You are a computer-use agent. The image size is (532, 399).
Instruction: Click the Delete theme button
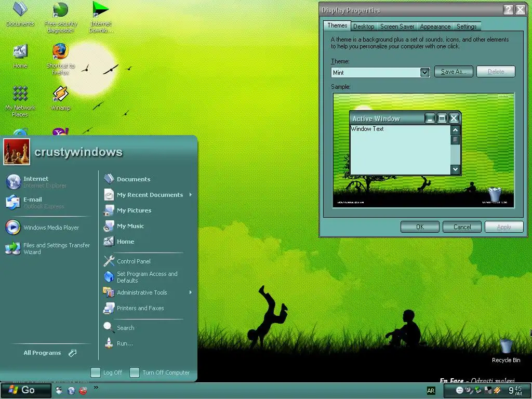(496, 72)
